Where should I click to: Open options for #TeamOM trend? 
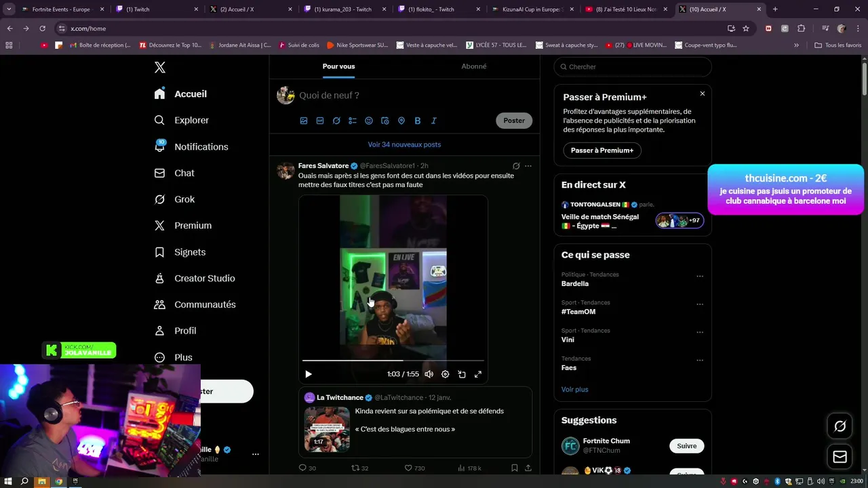(700, 304)
